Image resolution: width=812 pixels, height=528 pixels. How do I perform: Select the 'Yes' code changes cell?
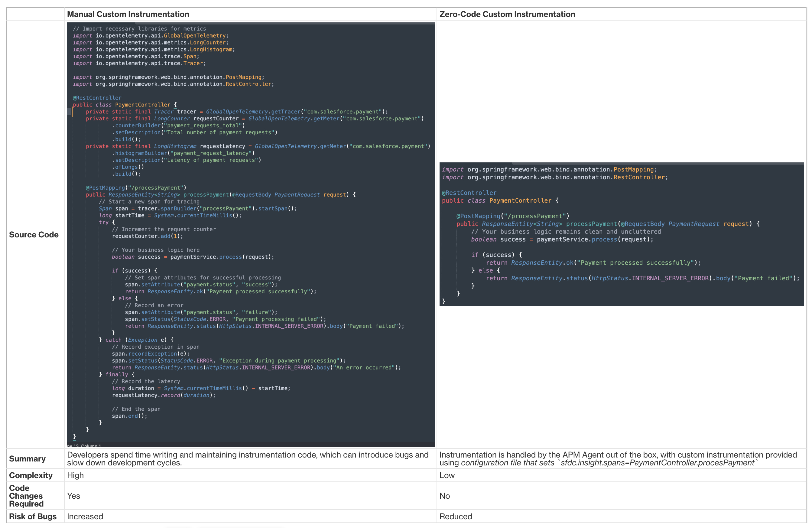(x=73, y=496)
